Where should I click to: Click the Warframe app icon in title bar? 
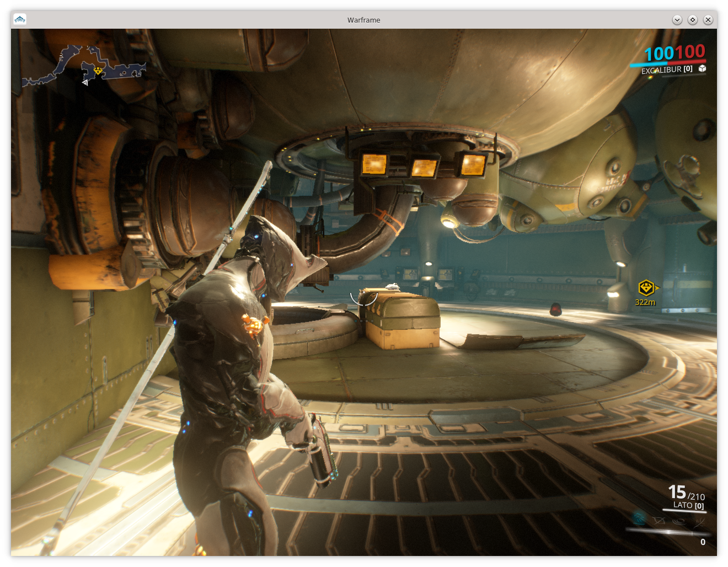coord(20,19)
